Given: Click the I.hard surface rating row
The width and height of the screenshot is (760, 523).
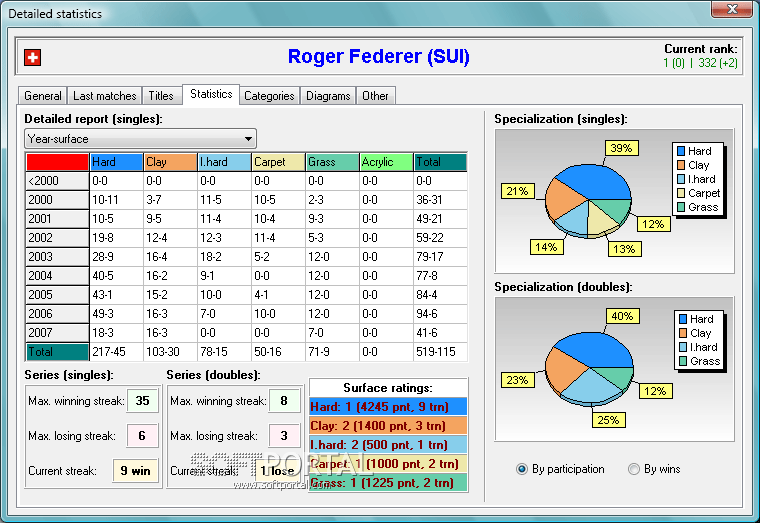Looking at the screenshot, I should tap(388, 444).
